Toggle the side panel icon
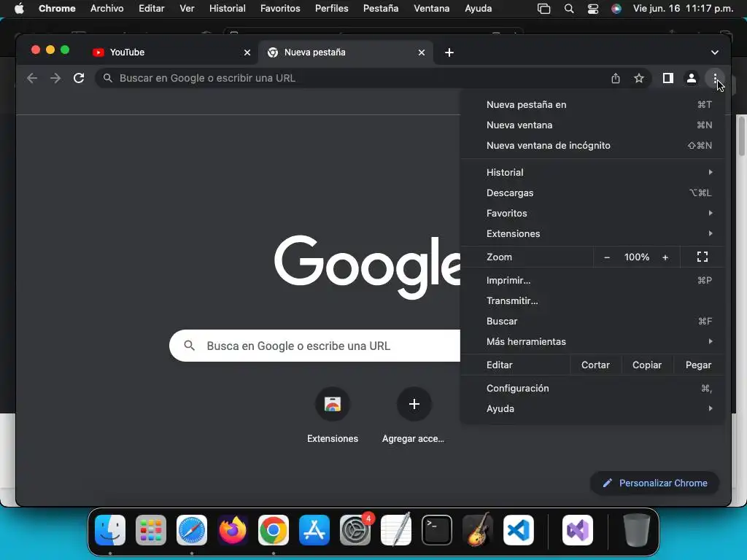 click(x=668, y=78)
